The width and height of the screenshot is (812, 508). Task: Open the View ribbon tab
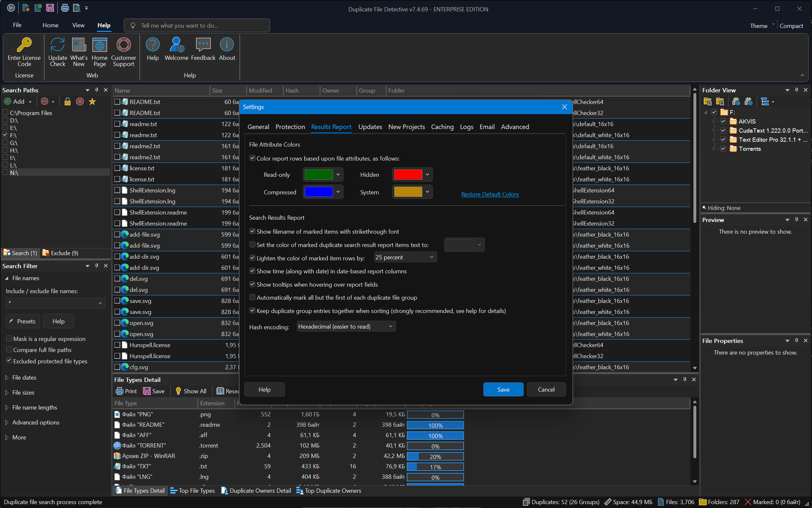click(78, 25)
